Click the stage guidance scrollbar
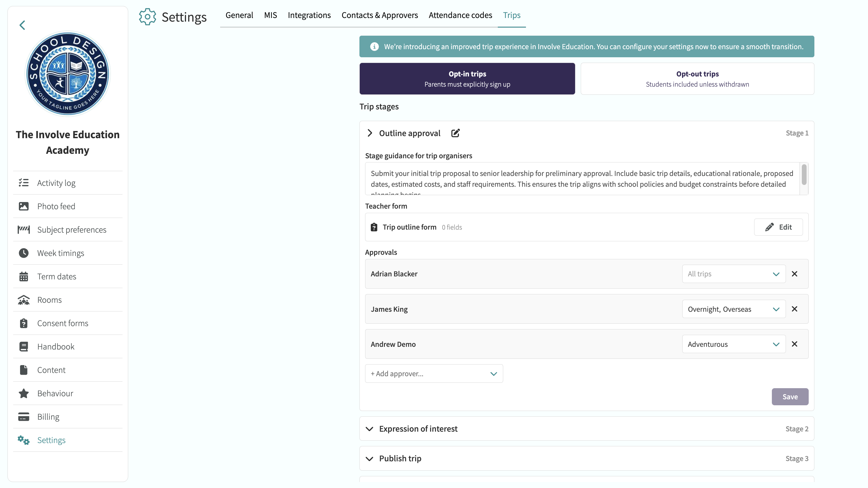 click(x=804, y=175)
